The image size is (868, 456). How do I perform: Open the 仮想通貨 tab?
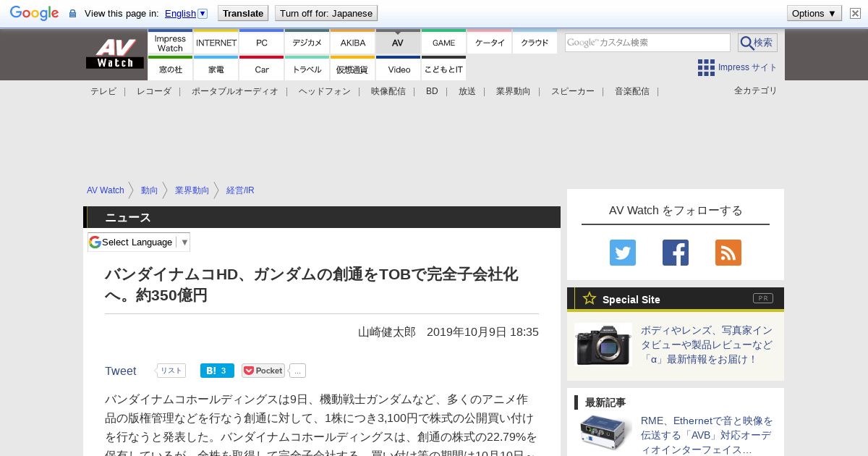pyautogui.click(x=353, y=69)
